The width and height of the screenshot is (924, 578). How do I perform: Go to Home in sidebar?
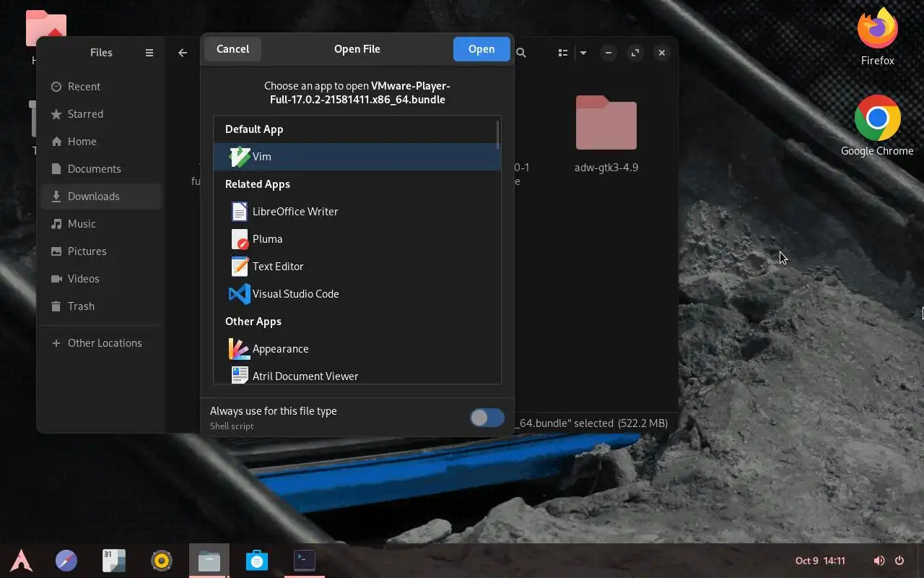coord(101,142)
